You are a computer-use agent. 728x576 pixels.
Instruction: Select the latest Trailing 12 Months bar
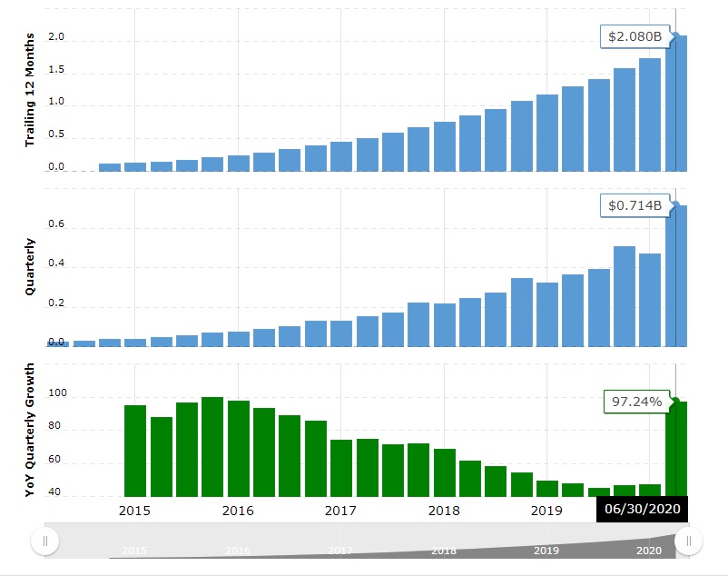(x=676, y=104)
